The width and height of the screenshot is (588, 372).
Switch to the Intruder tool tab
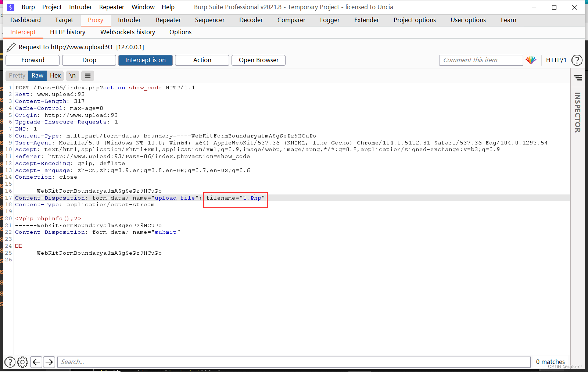129,20
